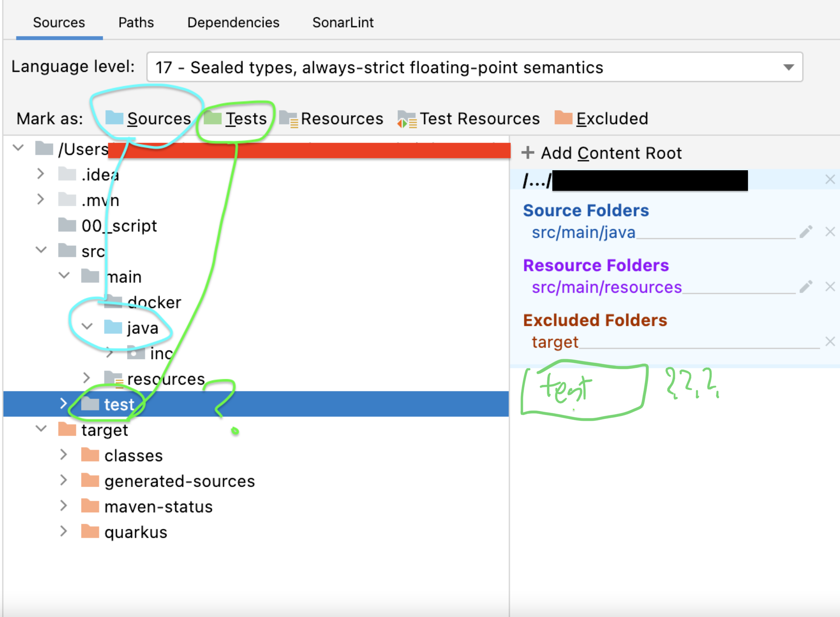The image size is (840, 617).
Task: Mark selected folder as Tests
Action: click(236, 119)
